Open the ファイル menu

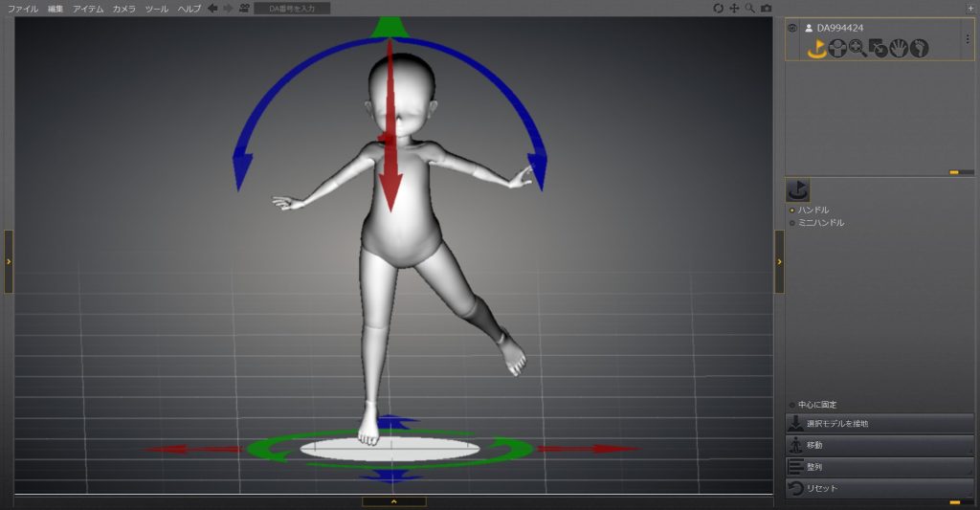[23, 8]
